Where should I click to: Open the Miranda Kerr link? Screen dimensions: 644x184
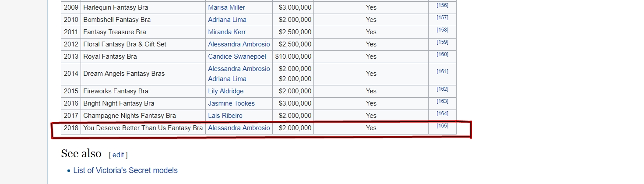227,32
